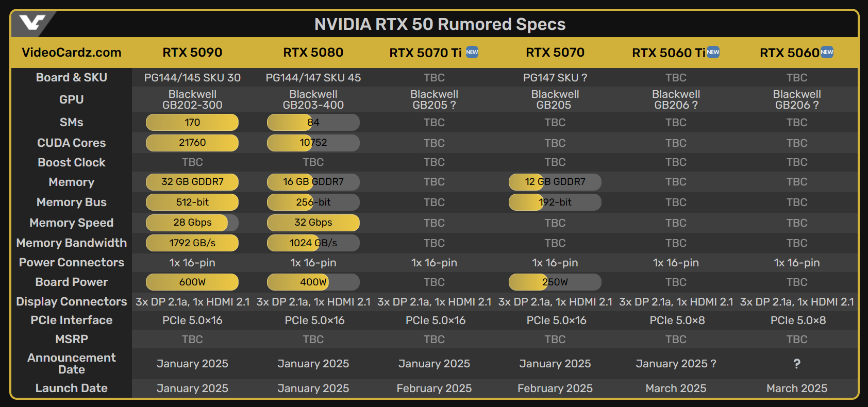Screen dimensions: 868x407
Task: Click the VideoCardz logo in the title bar
Action: pos(32,23)
